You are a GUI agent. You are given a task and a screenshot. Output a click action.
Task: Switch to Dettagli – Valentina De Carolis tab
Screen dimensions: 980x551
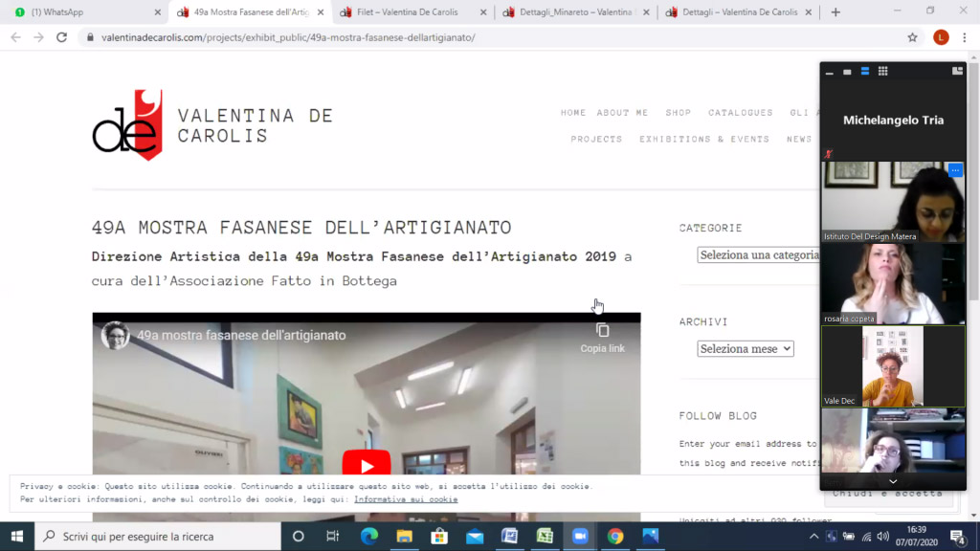coord(739,11)
